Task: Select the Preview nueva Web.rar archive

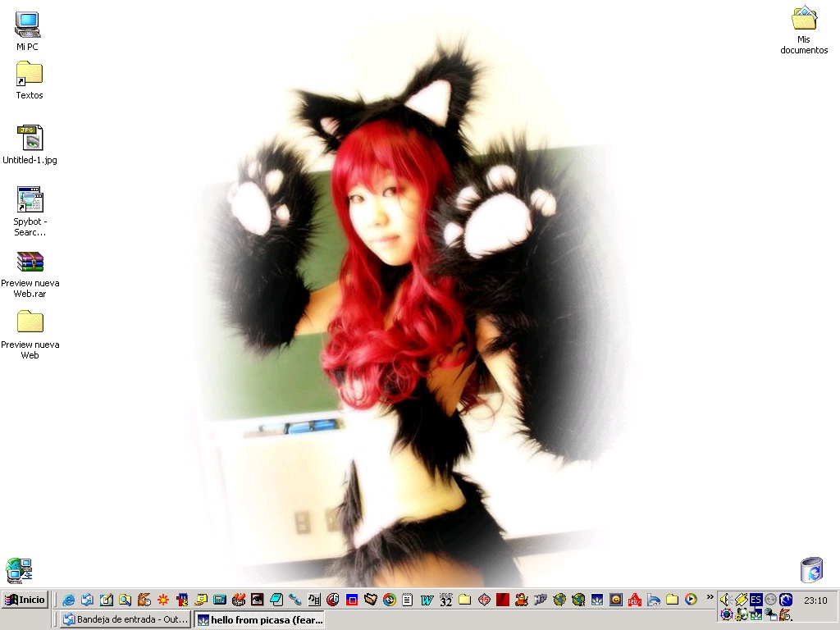Action: pyautogui.click(x=30, y=275)
